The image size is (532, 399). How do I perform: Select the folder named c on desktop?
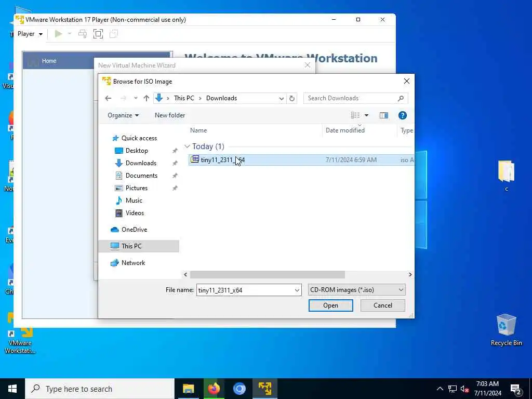coord(506,176)
